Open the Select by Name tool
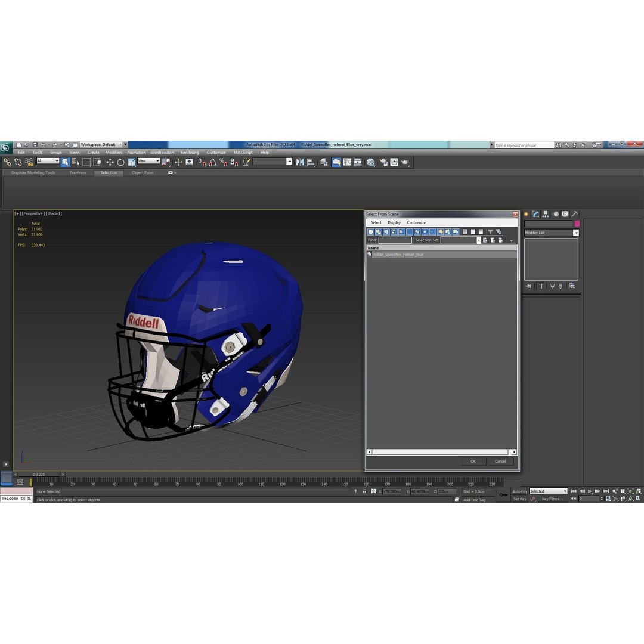644x644 pixels. [76, 162]
